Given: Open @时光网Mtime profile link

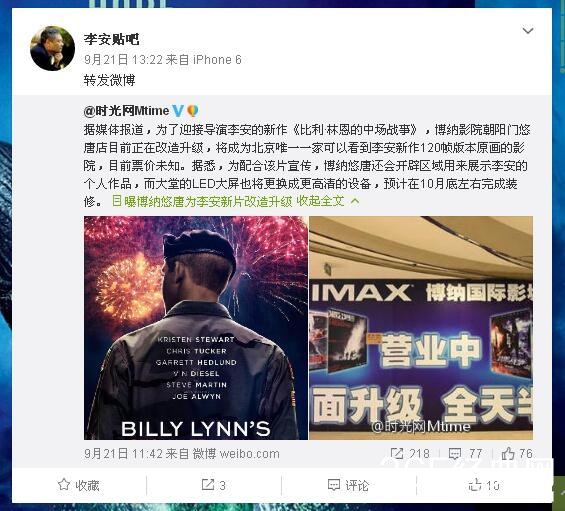Looking at the screenshot, I should [126, 111].
